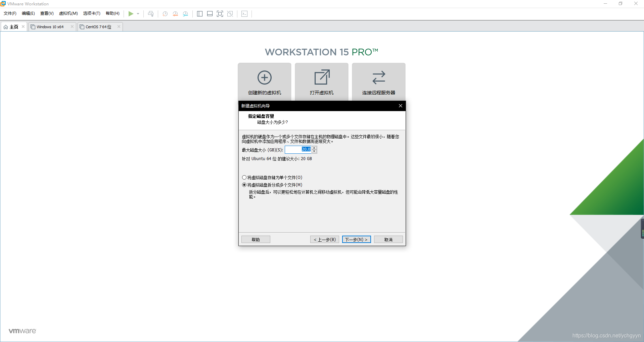Click the 磁盘大小为多少? subtitle text

(273, 122)
